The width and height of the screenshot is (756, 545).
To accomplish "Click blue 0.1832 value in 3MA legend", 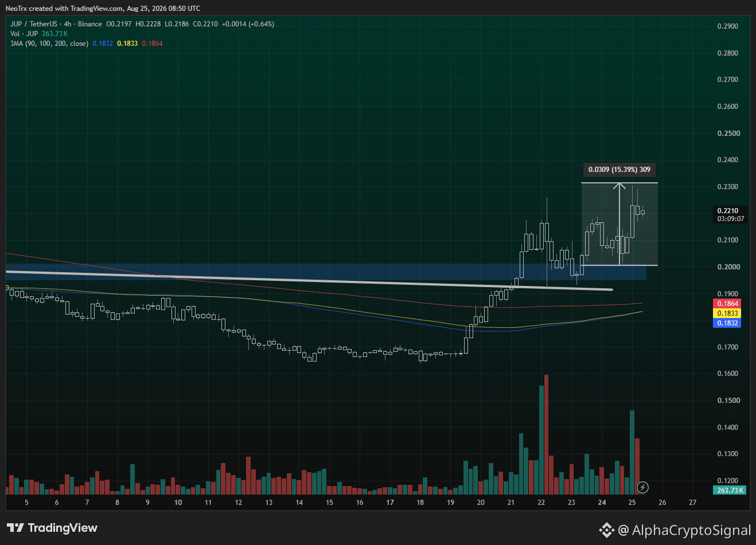I will (x=103, y=44).
